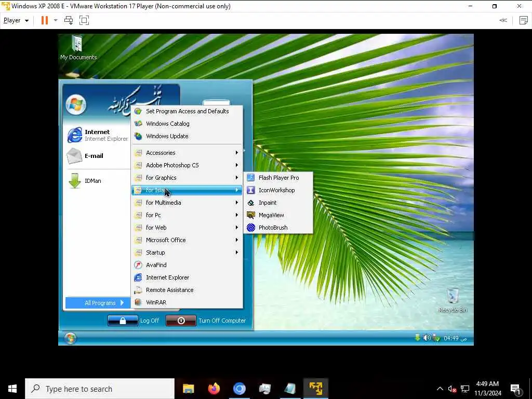Click the XP tray security shield icon

pyautogui.click(x=436, y=338)
